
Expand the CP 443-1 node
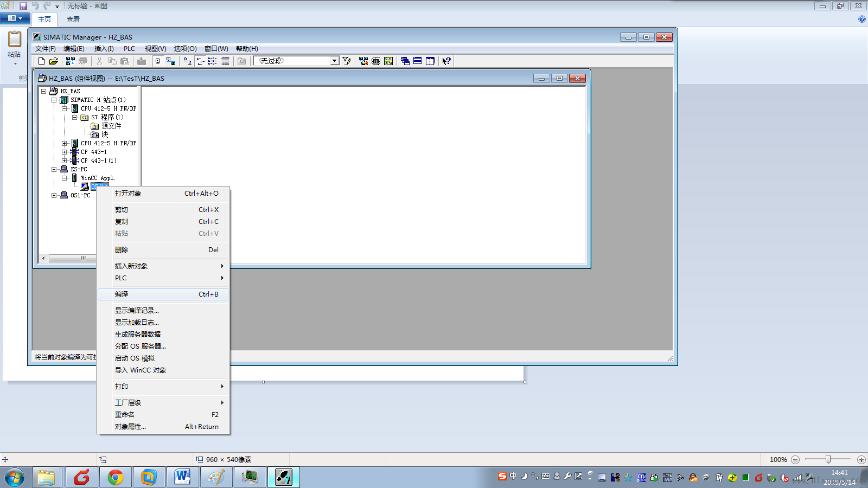pos(65,152)
